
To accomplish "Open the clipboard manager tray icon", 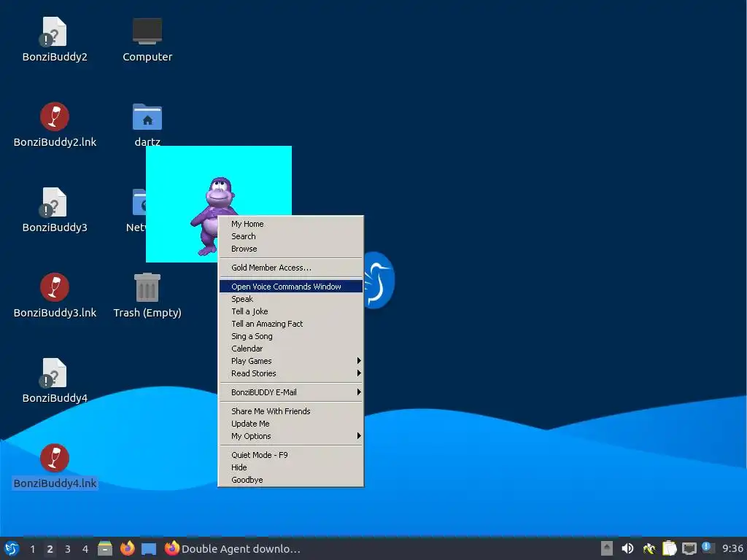I will (670, 548).
